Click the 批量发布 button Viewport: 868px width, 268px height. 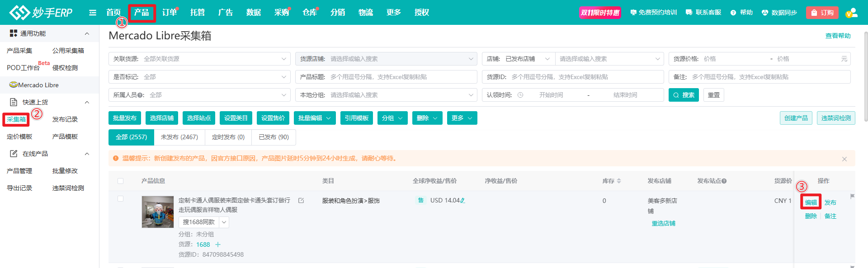click(x=125, y=118)
